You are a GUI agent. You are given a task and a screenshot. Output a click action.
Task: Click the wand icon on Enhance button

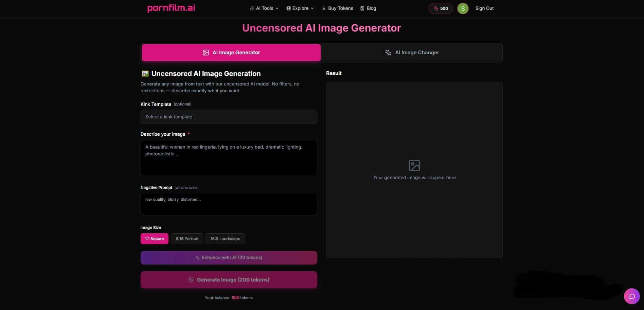click(x=197, y=258)
